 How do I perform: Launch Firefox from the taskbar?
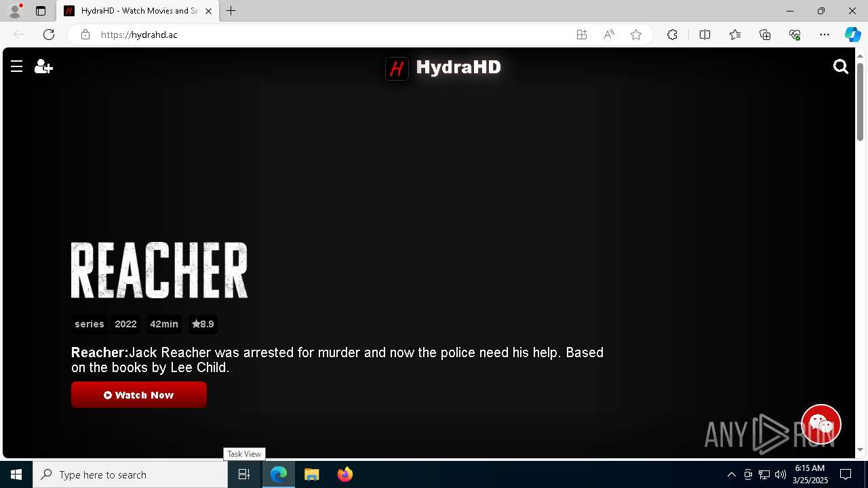click(x=345, y=474)
